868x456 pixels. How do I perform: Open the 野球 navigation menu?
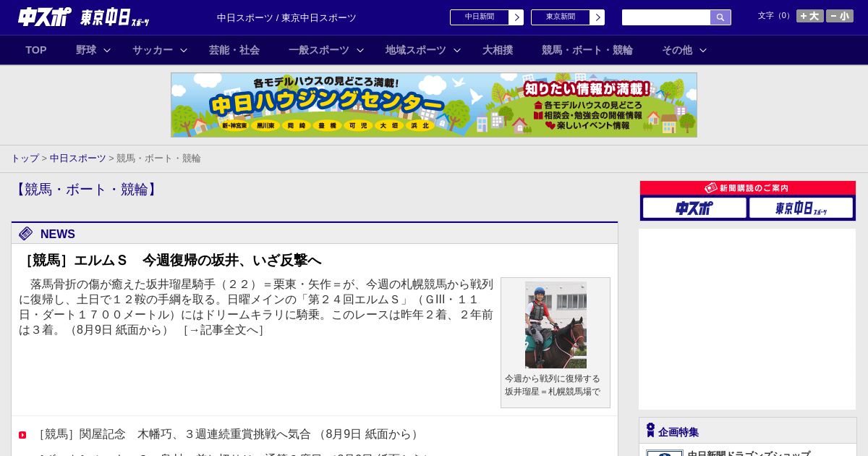(x=86, y=50)
